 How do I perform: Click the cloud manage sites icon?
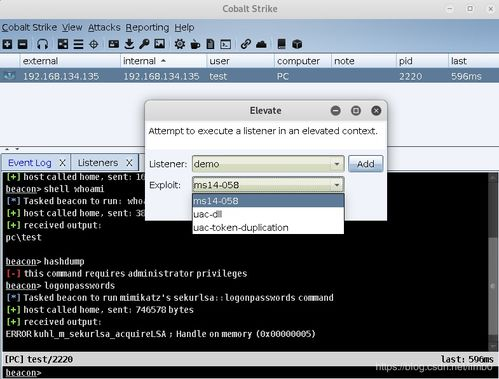pos(261,44)
